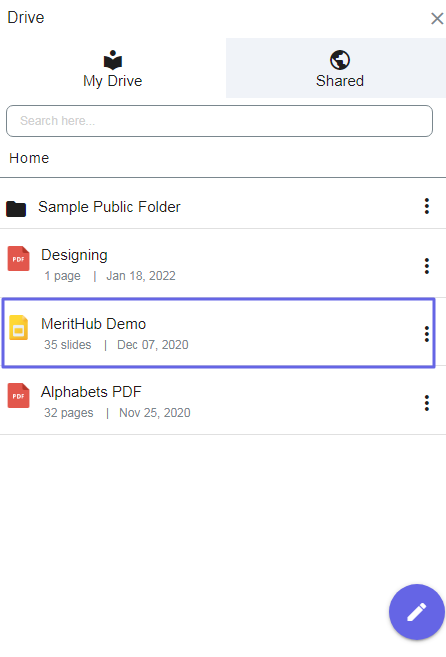Image resolution: width=446 pixels, height=657 pixels.
Task: Switch to the My Drive tab
Action: [113, 68]
